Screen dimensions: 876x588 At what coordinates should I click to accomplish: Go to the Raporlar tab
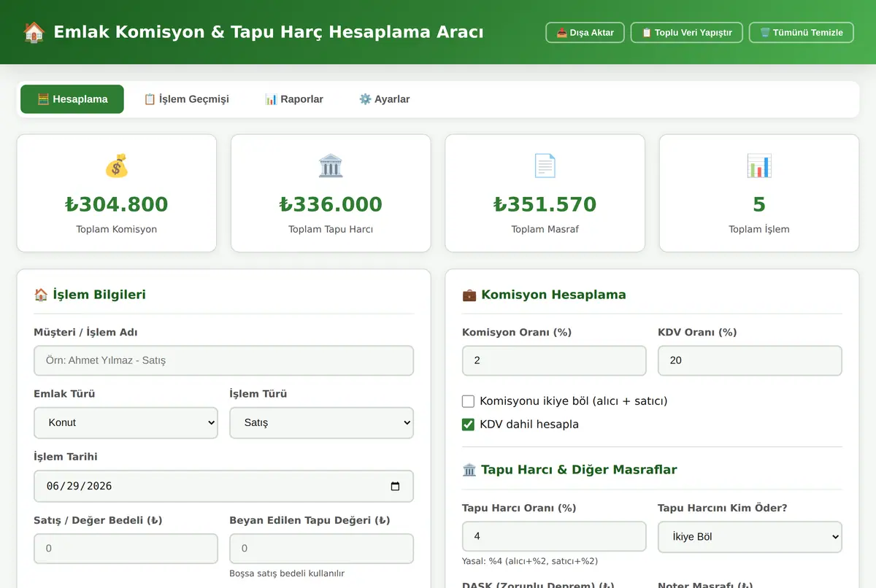point(294,99)
